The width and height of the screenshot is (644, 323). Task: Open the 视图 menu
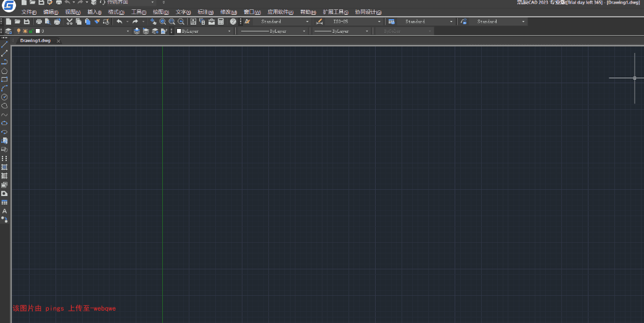[73, 12]
